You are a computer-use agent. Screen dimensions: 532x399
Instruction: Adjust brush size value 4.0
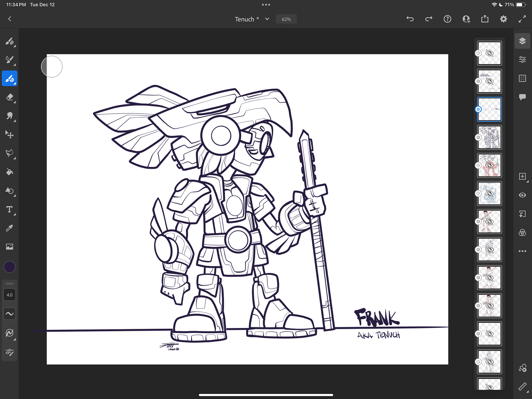pos(10,295)
